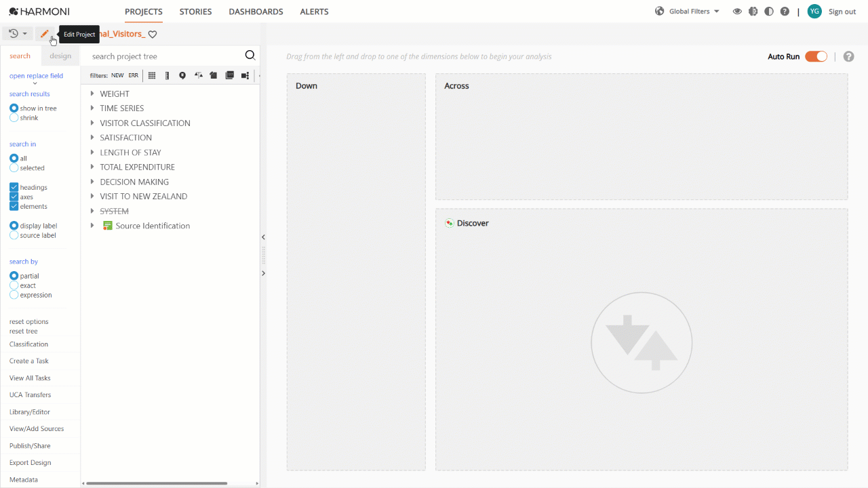This screenshot has width=868, height=488.
Task: Toggle the contrast half-circle icon
Action: [x=769, y=12]
